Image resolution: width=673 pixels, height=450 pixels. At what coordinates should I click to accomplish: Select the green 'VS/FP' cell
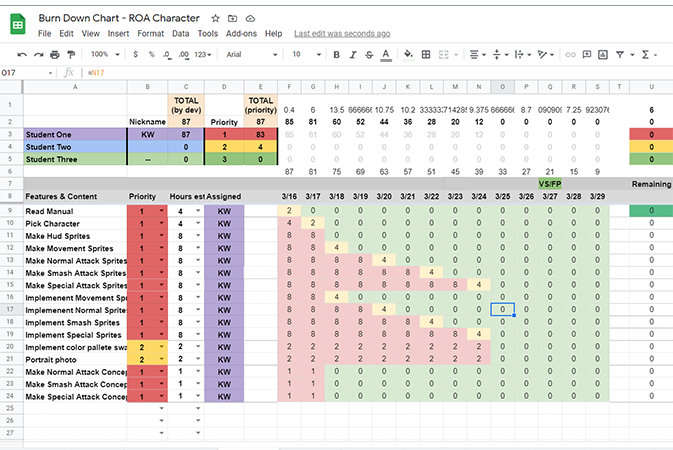coord(550,184)
